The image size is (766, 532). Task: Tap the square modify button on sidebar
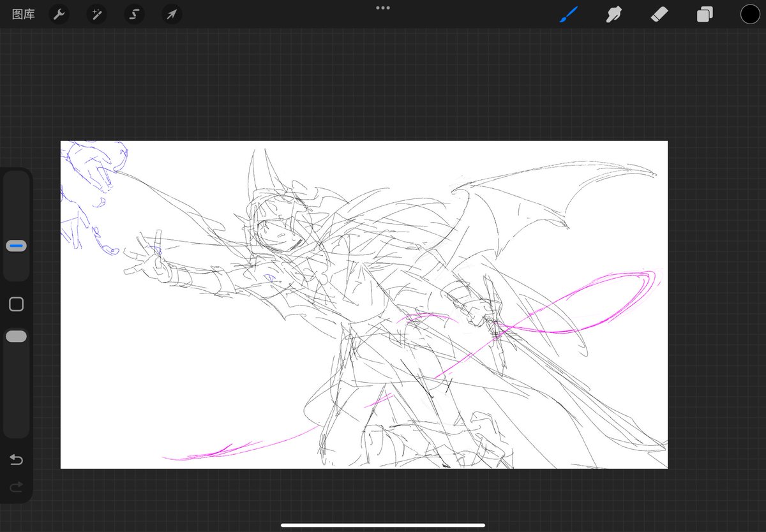(x=16, y=304)
